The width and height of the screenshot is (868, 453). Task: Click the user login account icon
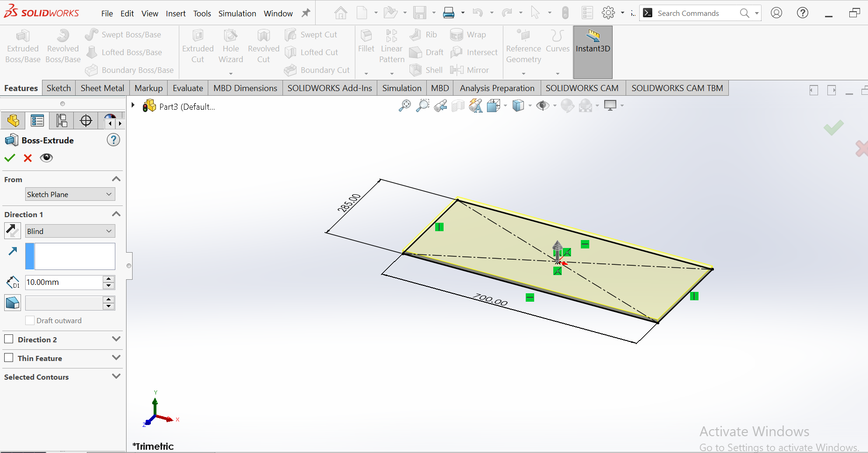776,13
